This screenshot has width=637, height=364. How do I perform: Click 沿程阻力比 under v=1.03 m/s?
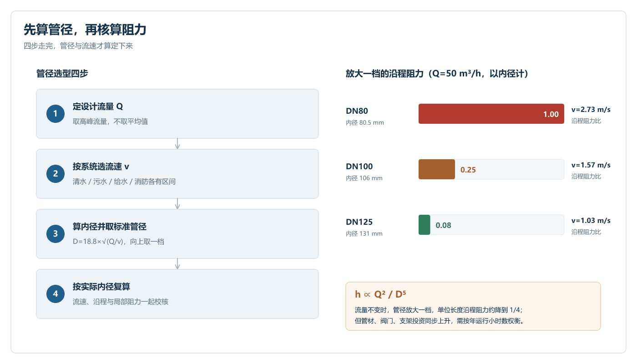[x=586, y=232]
